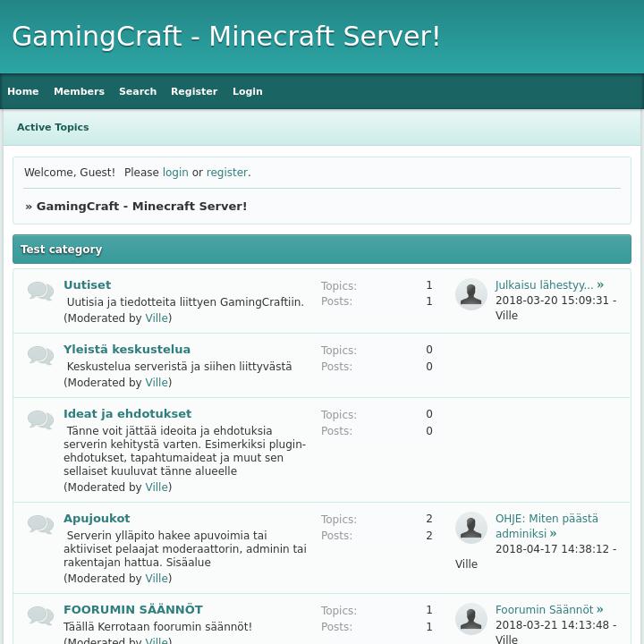The height and width of the screenshot is (644, 644).
Task: Select Register in the navigation bar
Action: pos(194,91)
